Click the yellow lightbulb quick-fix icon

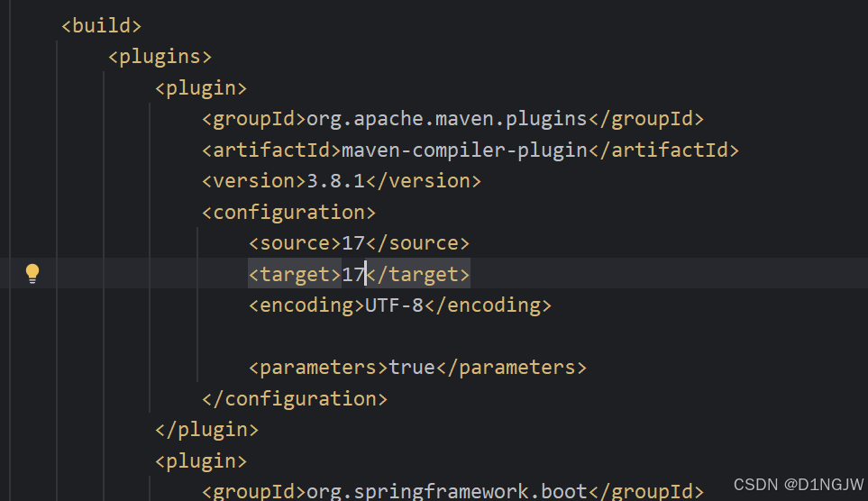coord(32,273)
